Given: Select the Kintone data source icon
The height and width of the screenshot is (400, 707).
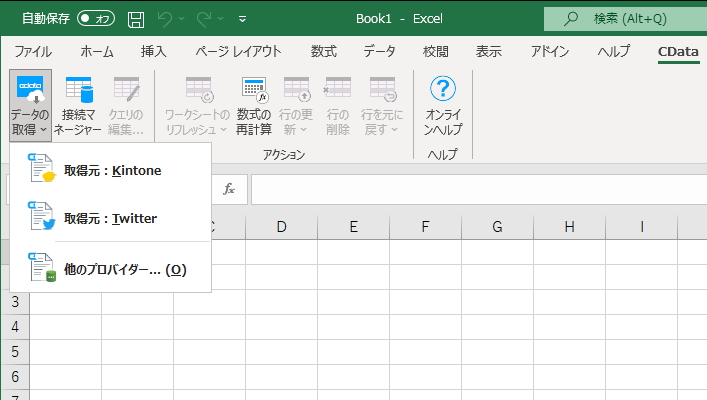Looking at the screenshot, I should tap(41, 170).
